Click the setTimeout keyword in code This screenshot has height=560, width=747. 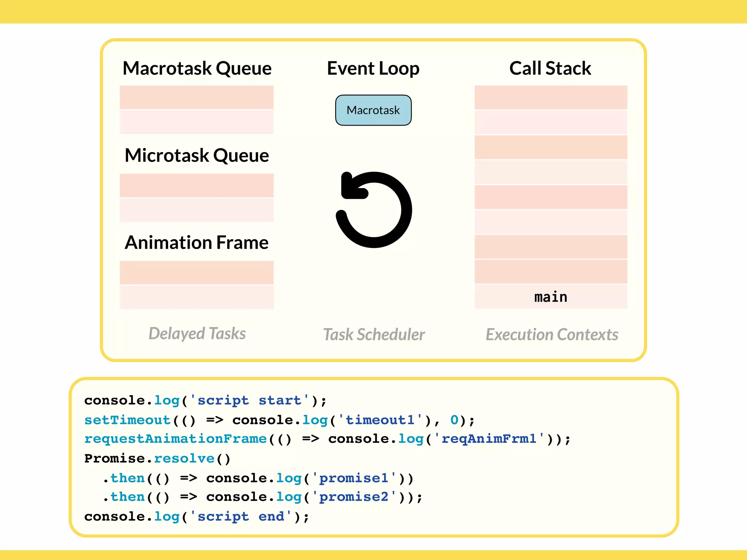click(128, 420)
